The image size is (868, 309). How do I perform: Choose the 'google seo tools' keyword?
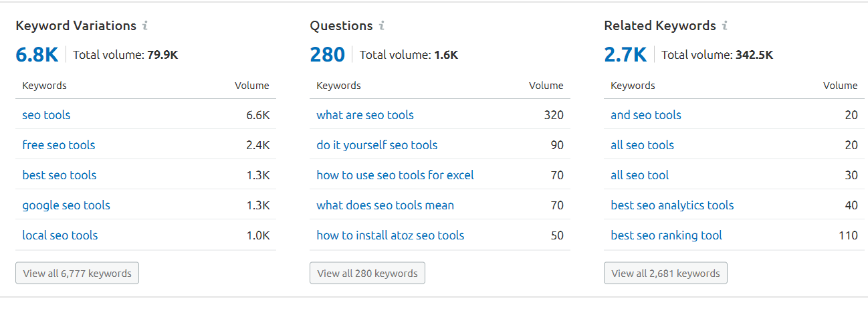point(66,205)
